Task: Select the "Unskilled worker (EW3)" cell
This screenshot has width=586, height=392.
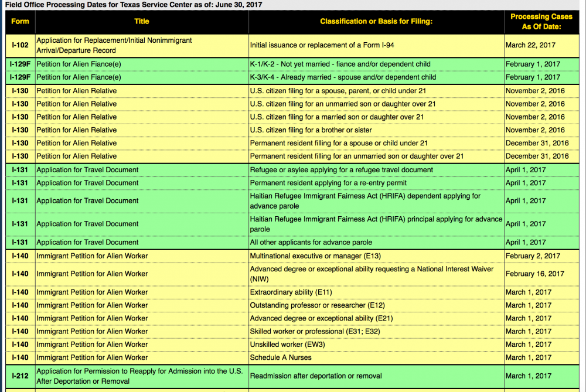Action: [x=287, y=345]
